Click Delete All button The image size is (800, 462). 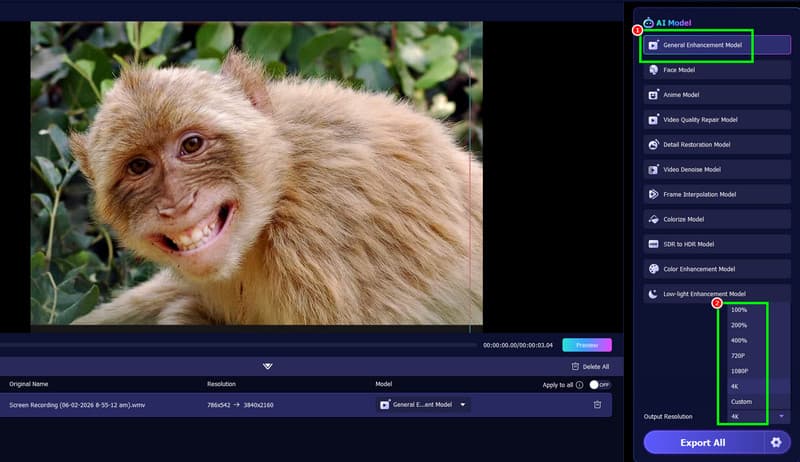[x=590, y=367]
